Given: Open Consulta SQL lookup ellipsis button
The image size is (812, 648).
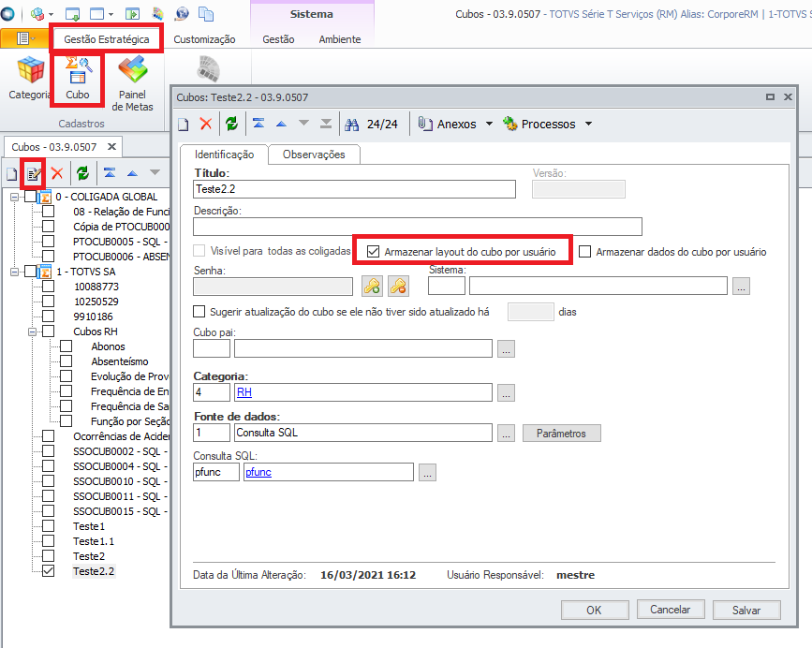Looking at the screenshot, I should [427, 473].
